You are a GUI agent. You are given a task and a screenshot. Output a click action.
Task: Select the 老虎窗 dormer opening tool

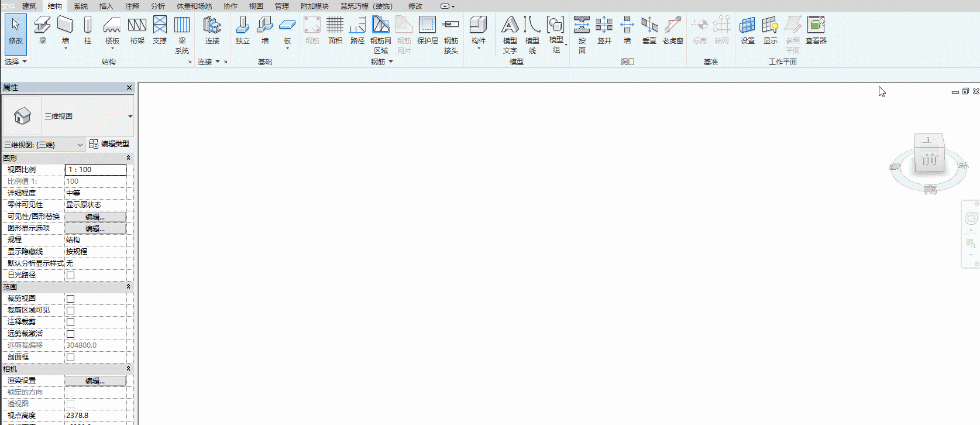pyautogui.click(x=673, y=31)
